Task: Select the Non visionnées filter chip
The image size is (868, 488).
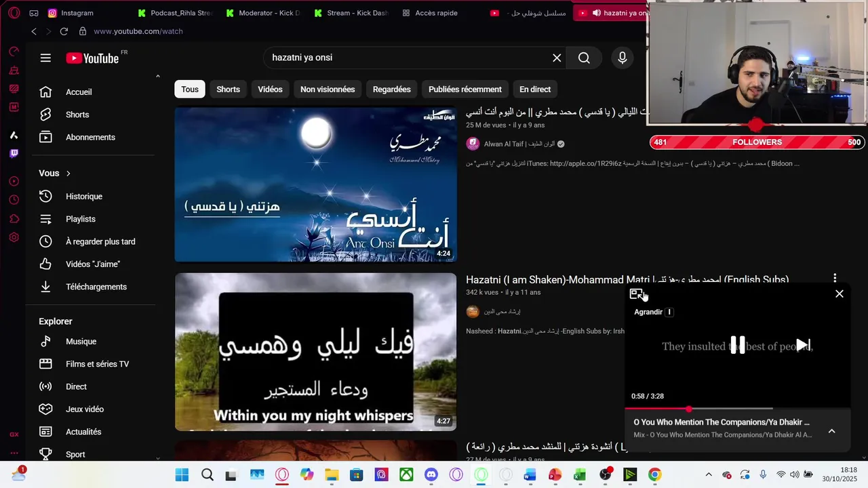Action: pos(328,89)
